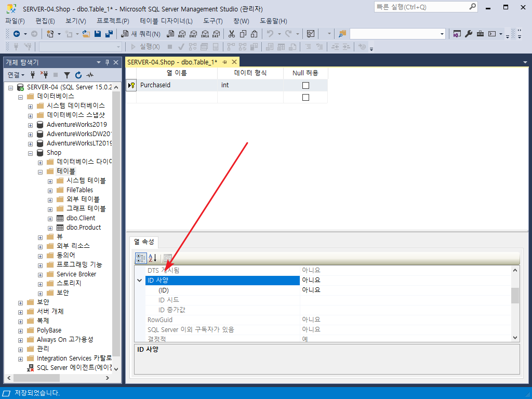The image size is (532, 399).
Task: Click the int data type cell
Action: 250,85
